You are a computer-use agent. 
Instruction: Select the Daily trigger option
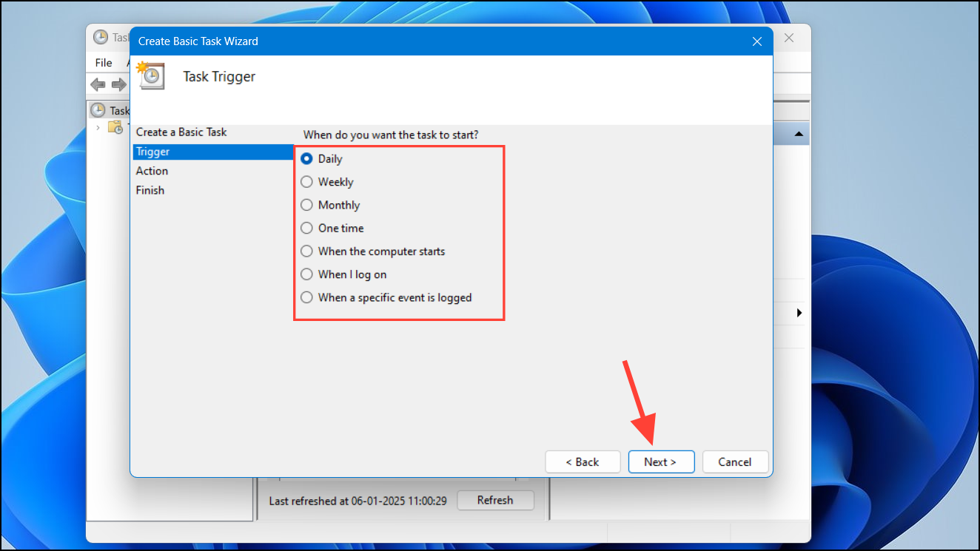point(306,158)
